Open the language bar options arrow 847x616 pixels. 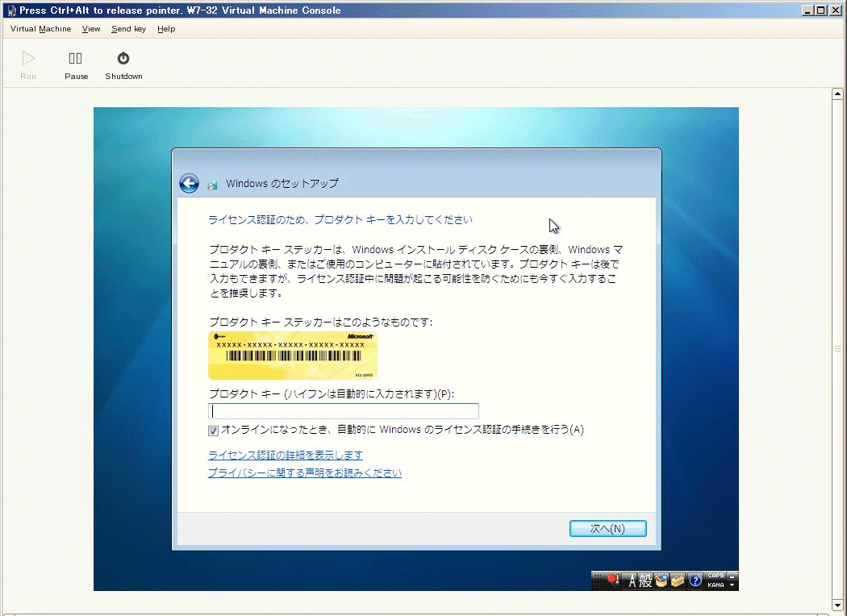click(x=732, y=585)
